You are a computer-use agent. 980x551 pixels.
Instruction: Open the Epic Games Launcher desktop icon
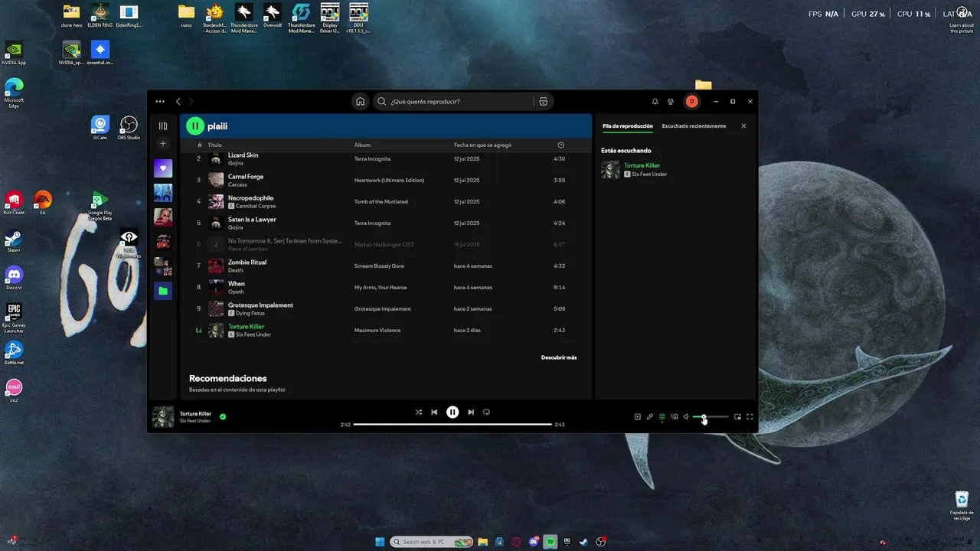pos(14,318)
